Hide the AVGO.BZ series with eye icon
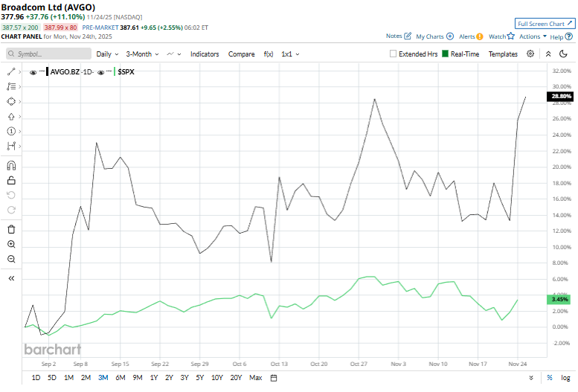Viewport: 578px width, 392px height. [x=33, y=72]
